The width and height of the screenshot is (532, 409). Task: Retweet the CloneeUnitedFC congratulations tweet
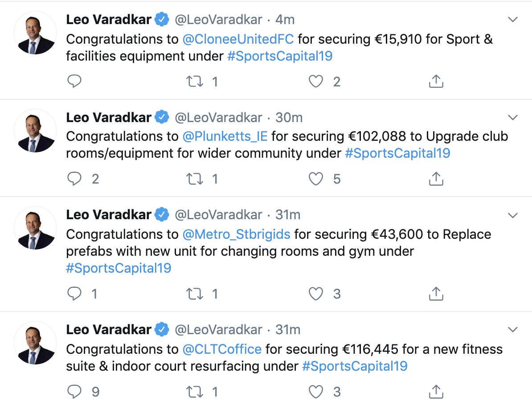[x=194, y=82]
